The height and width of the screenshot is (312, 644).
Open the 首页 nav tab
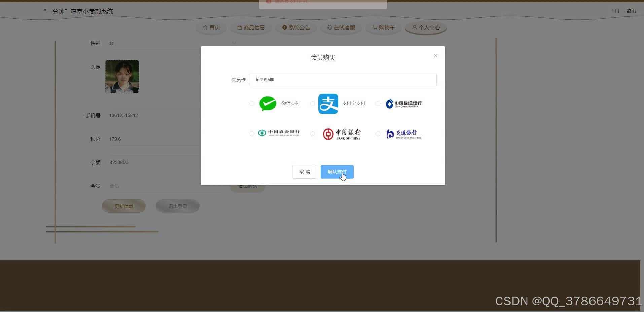[x=211, y=27]
